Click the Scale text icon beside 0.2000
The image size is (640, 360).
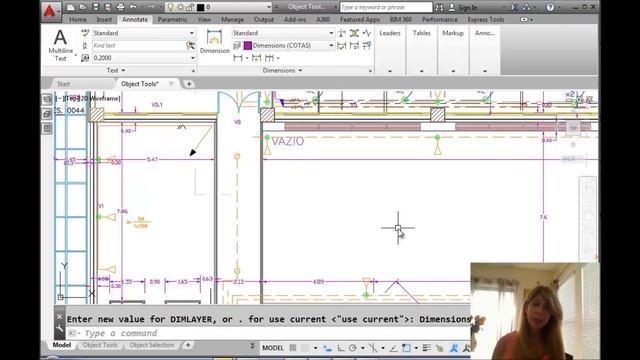point(85,58)
